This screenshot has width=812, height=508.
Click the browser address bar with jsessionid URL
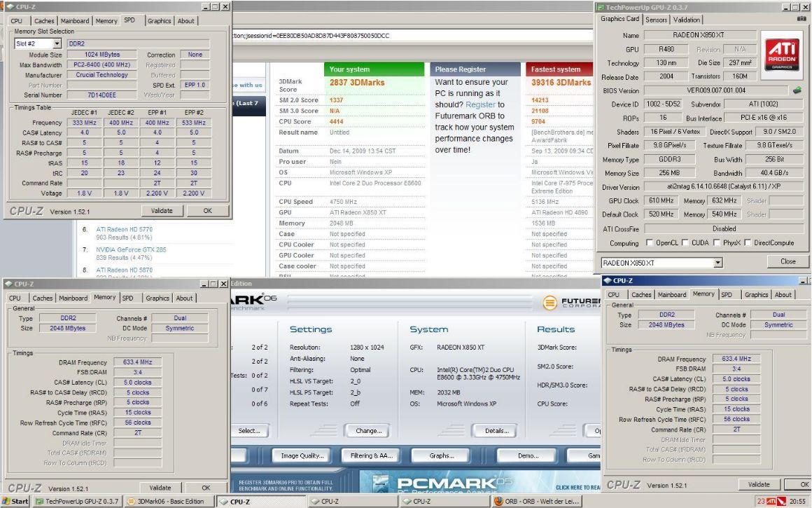click(x=412, y=35)
